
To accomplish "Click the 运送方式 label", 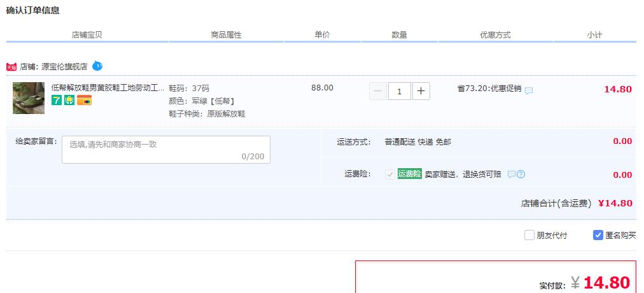I will click(354, 142).
